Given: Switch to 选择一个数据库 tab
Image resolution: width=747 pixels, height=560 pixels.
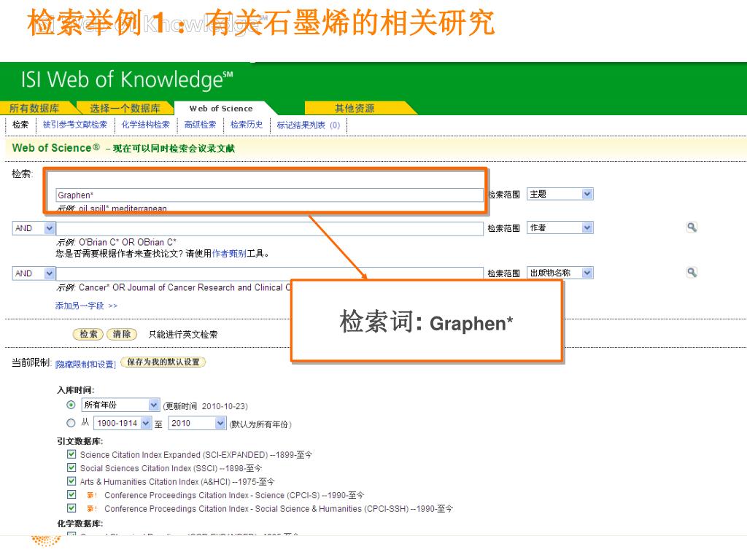Looking at the screenshot, I should coord(125,109).
